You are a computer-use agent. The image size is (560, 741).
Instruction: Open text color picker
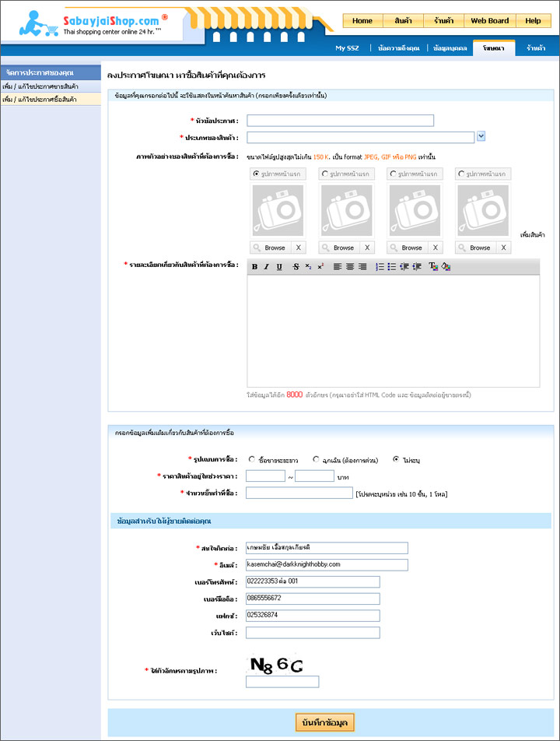(433, 267)
